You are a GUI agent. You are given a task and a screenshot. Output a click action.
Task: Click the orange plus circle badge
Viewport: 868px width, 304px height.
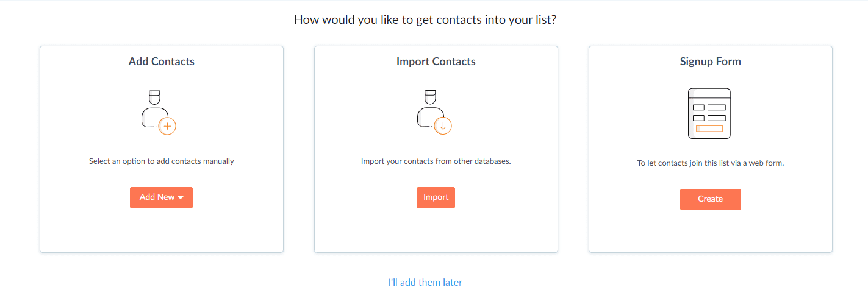167,126
